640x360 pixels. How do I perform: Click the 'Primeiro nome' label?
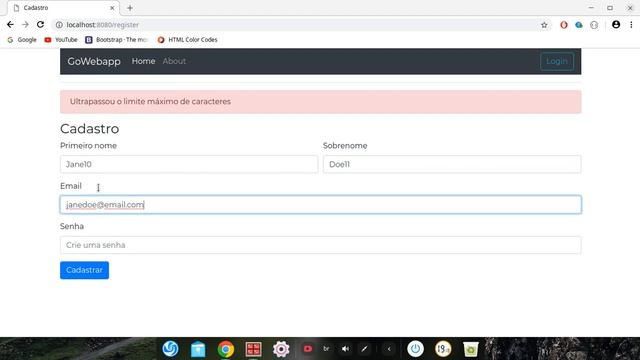[88, 146]
